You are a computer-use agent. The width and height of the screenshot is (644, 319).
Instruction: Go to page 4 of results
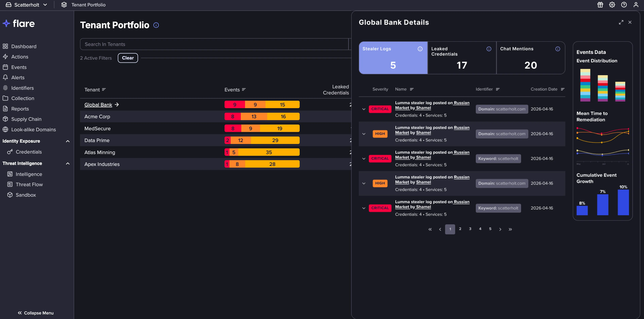click(x=480, y=229)
